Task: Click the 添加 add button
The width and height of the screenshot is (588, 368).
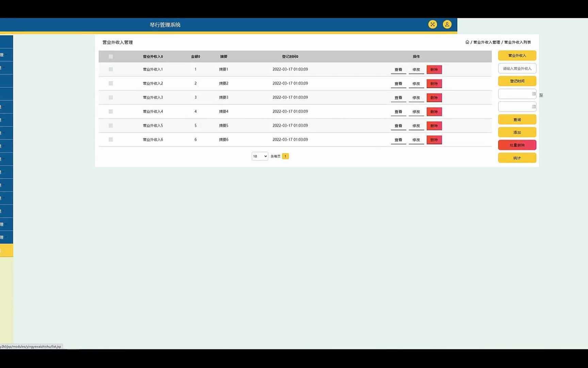Action: tap(517, 132)
